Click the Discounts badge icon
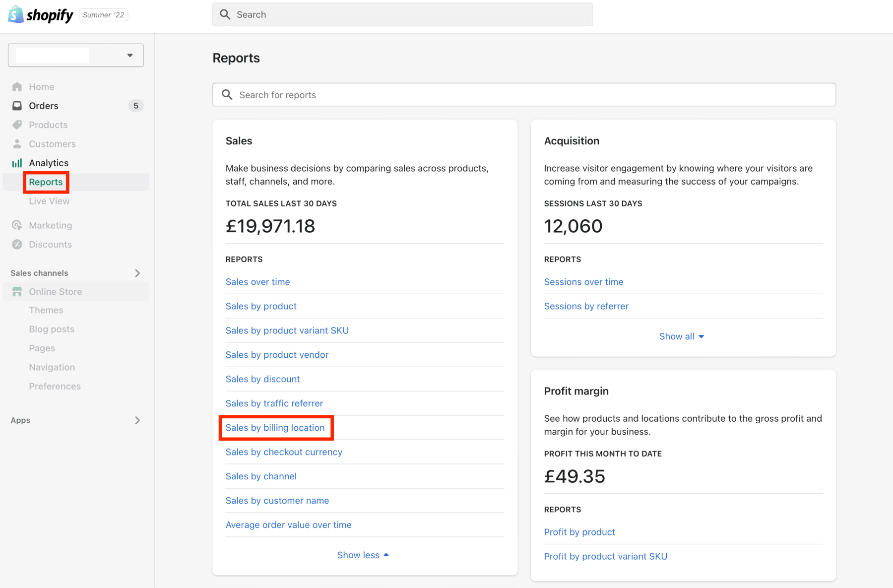Screen dimensions: 893x588 [17, 244]
